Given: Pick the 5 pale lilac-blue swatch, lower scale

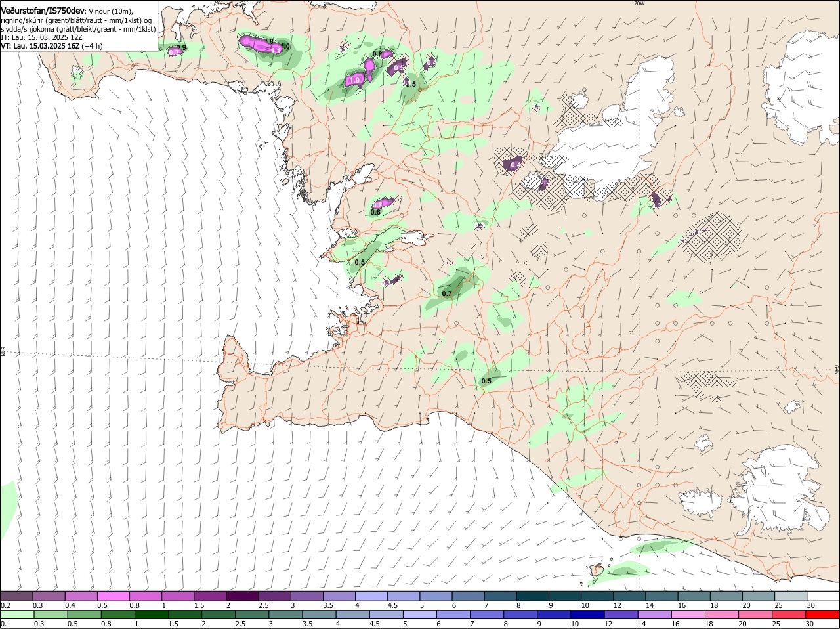Looking at the screenshot, I should pyautogui.click(x=420, y=615).
